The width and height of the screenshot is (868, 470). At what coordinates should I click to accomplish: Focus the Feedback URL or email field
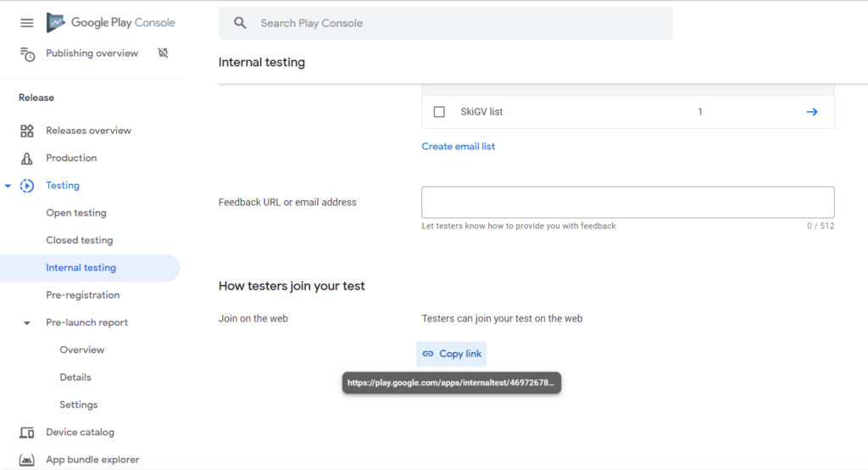[x=627, y=202]
